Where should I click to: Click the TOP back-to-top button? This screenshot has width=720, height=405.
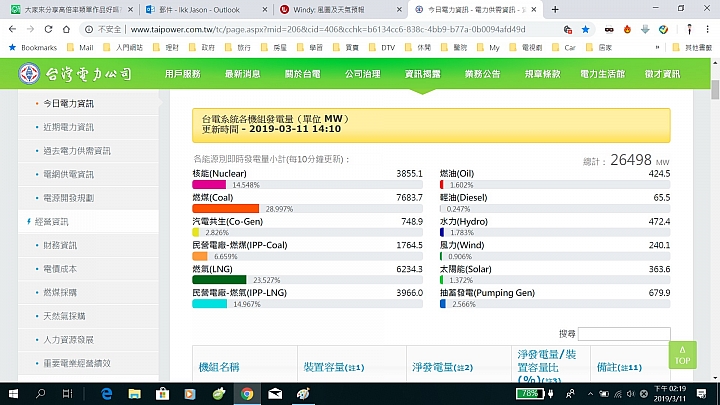(682, 355)
